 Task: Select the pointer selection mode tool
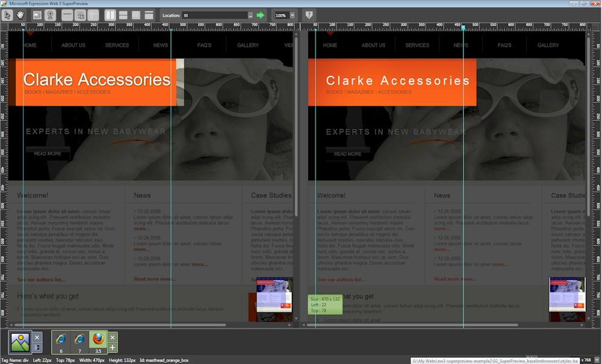(7, 16)
